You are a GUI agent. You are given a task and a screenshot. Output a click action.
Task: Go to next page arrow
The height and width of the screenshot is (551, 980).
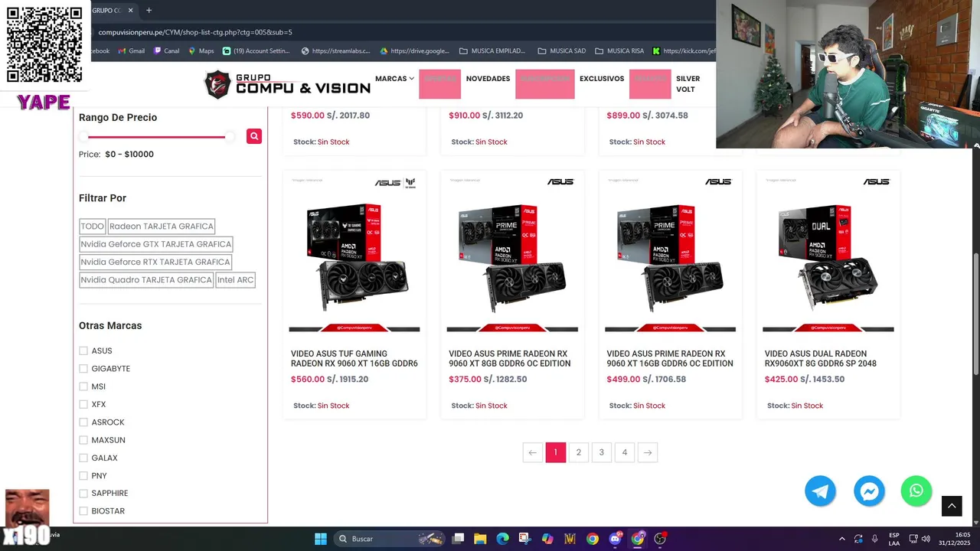[648, 452]
